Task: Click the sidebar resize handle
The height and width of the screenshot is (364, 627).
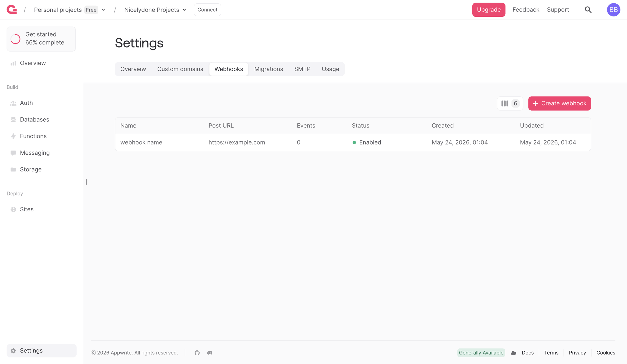Action: [x=86, y=182]
